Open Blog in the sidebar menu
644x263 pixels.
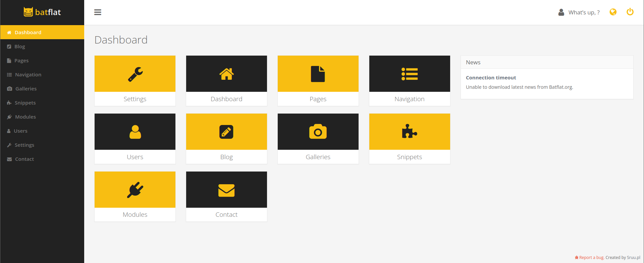(42, 46)
